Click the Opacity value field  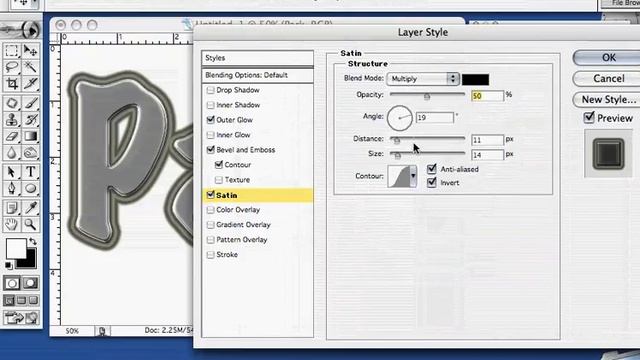[487, 96]
